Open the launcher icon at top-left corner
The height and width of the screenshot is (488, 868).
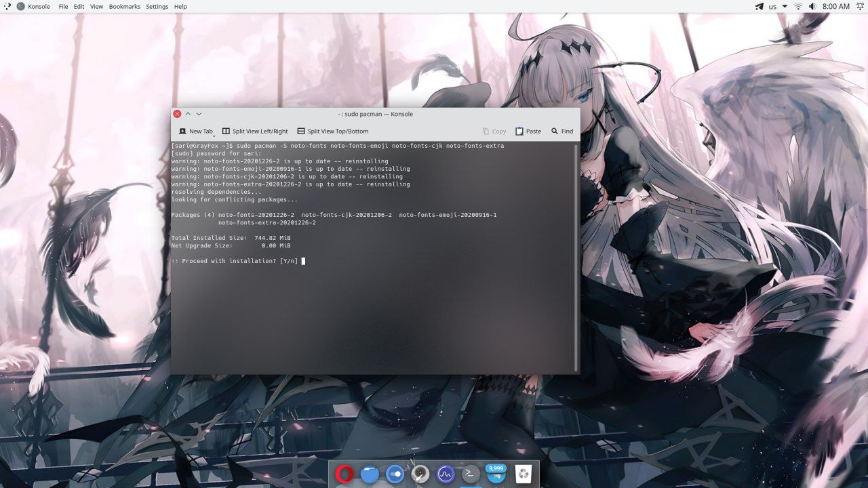[x=7, y=6]
